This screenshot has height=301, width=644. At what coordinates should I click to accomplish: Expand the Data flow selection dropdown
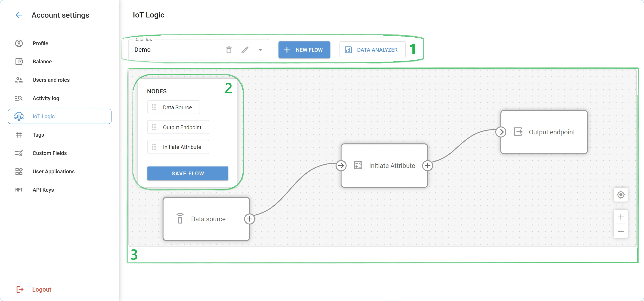pyautogui.click(x=260, y=50)
